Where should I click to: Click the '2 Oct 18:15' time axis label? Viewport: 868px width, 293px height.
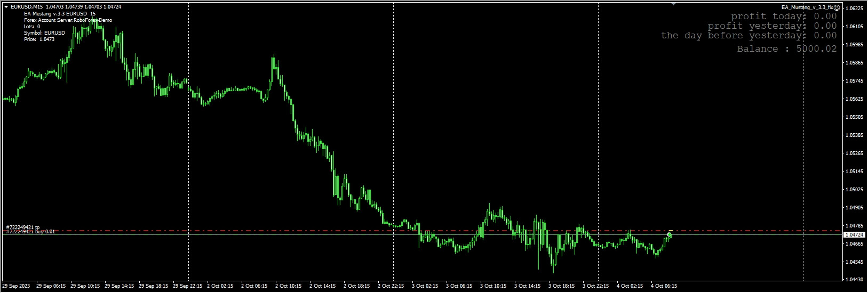click(357, 287)
